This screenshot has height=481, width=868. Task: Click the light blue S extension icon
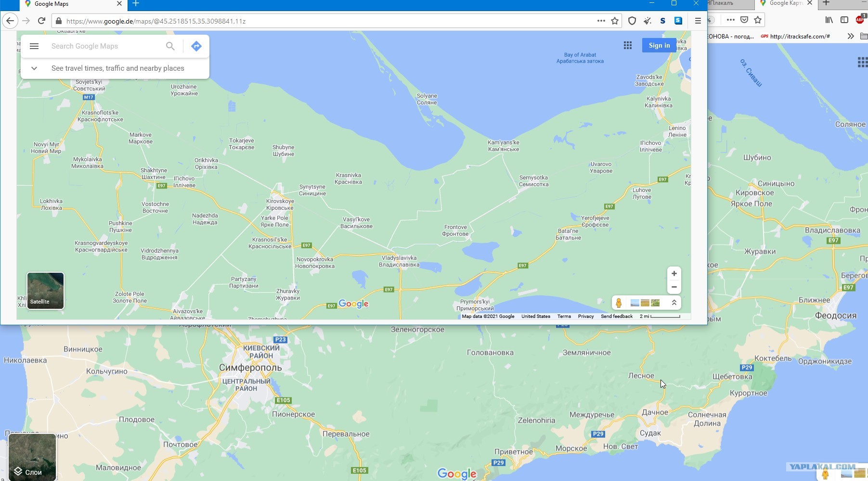tap(678, 21)
